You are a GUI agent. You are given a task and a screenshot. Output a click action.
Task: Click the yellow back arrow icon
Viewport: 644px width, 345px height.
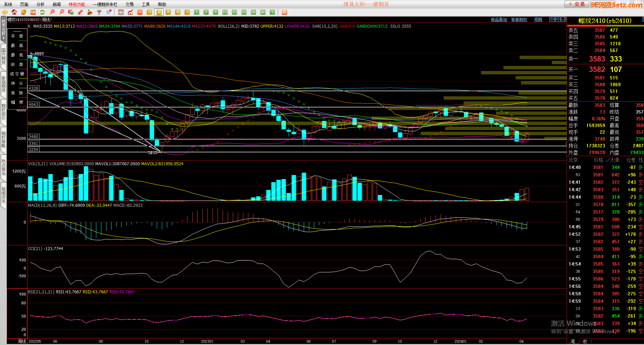[5, 13]
